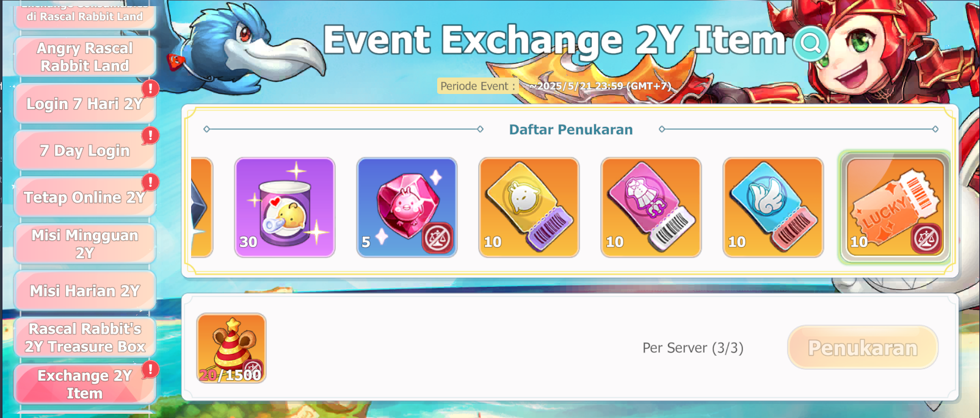Viewport: 980px width, 418px height.
Task: Select the yellow chick ticket item
Action: click(529, 207)
